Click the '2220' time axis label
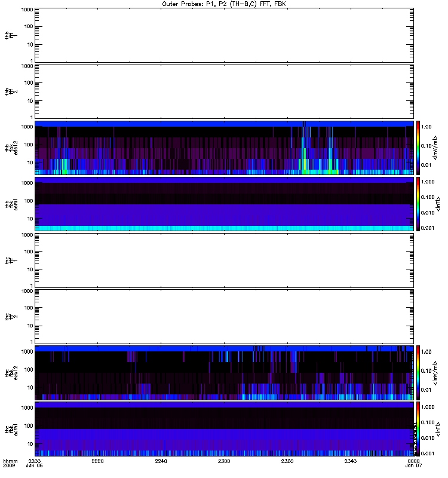Image resolution: width=448 pixels, height=478 pixels. point(97,461)
